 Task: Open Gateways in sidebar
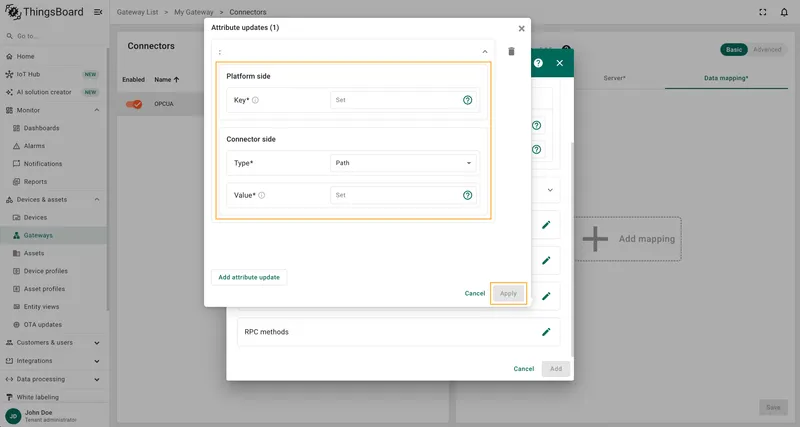54,235
